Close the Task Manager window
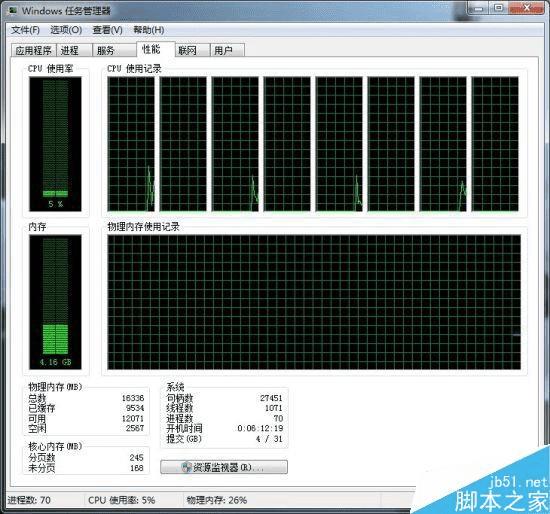 526,8
